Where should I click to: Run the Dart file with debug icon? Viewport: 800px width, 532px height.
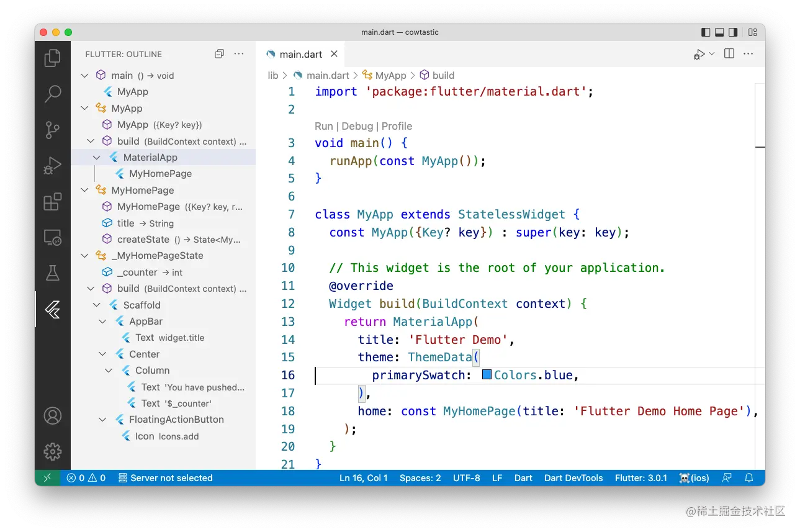pyautogui.click(x=699, y=54)
